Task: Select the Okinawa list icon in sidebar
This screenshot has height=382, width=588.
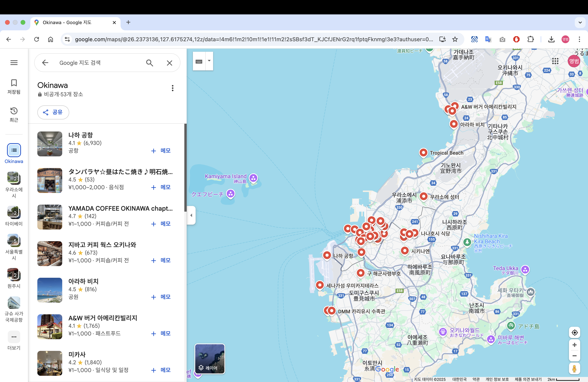Action: (14, 150)
